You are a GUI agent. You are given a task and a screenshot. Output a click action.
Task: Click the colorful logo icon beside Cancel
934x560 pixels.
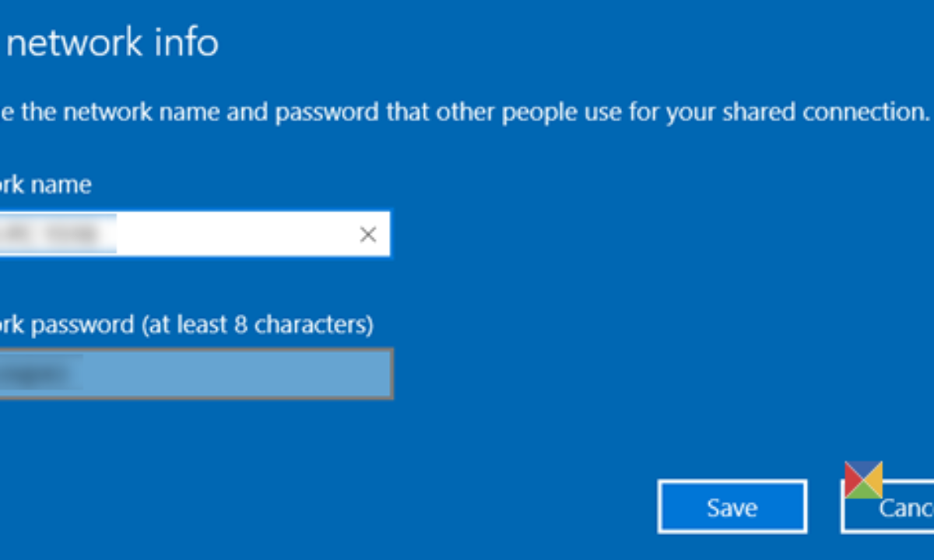pos(863,480)
